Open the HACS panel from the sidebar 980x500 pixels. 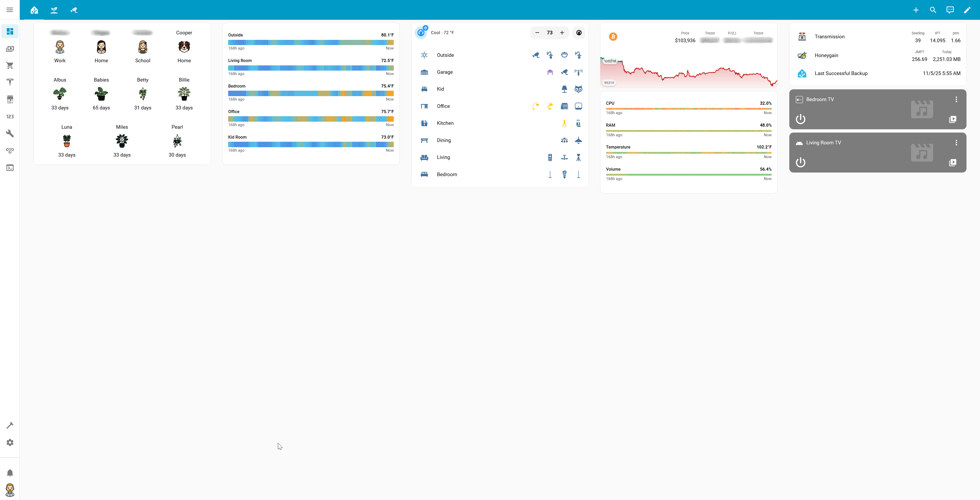(x=10, y=99)
